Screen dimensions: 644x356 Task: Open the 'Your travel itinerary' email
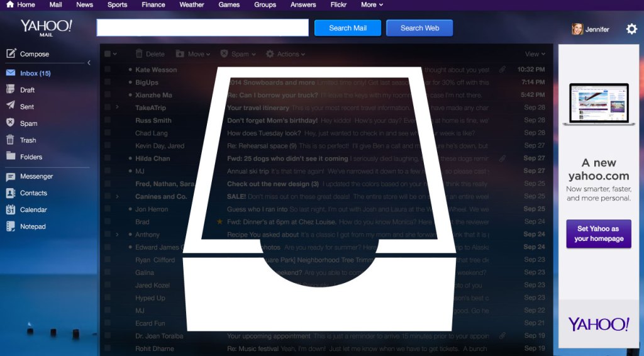(258, 108)
